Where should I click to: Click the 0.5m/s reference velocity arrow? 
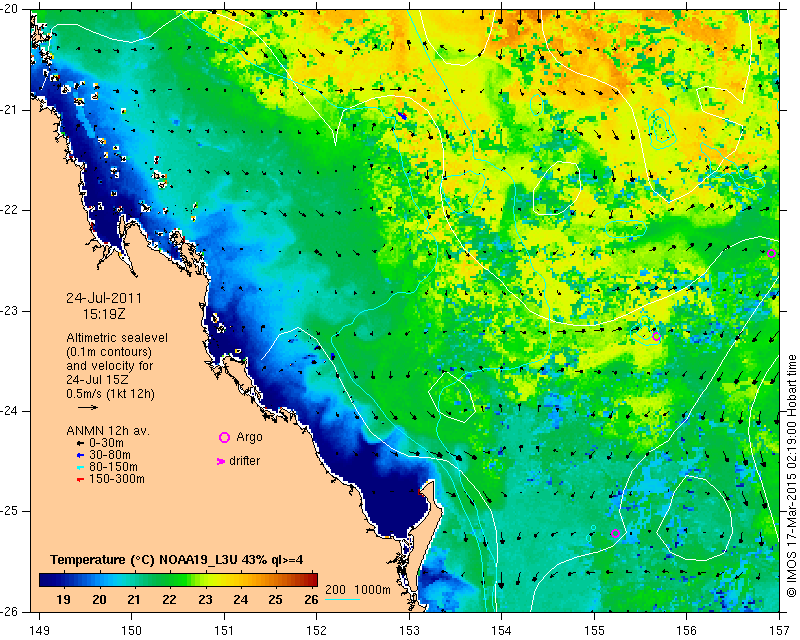[x=88, y=407]
